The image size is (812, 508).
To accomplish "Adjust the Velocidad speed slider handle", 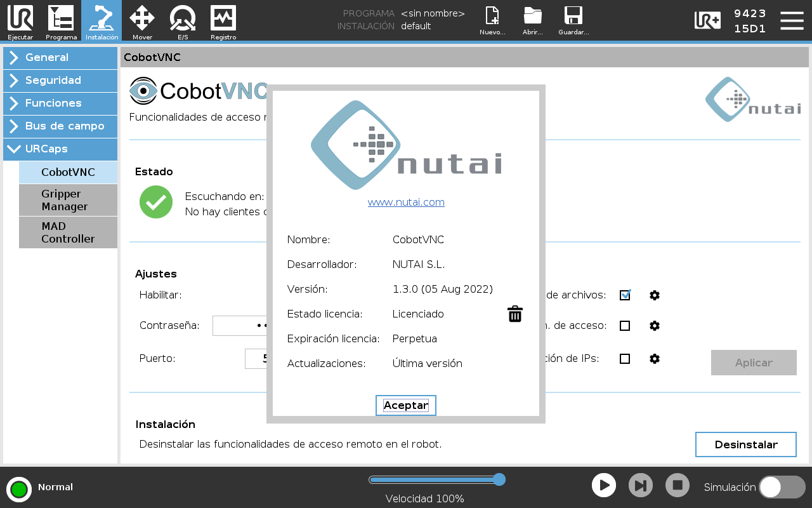I will click(x=499, y=479).
